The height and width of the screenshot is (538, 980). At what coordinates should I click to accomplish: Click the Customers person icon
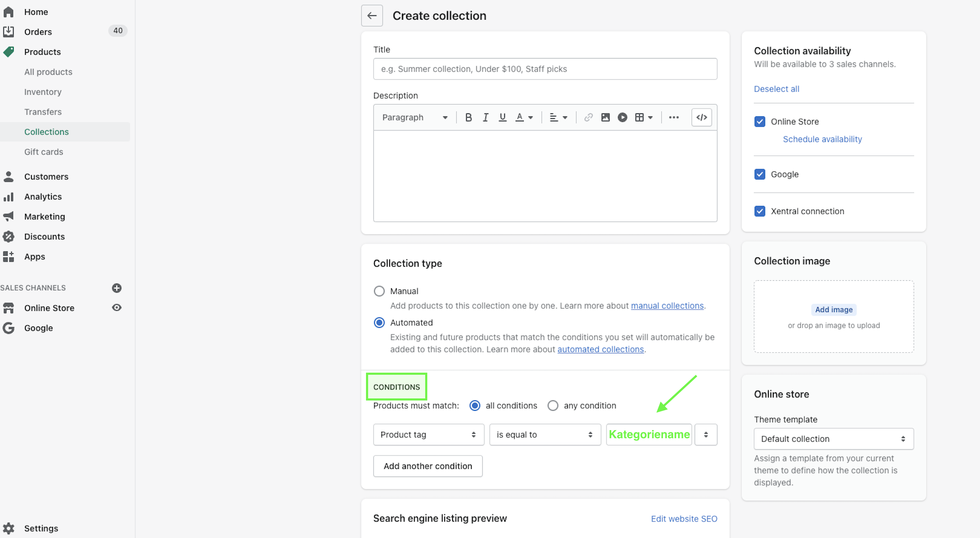pyautogui.click(x=8, y=177)
